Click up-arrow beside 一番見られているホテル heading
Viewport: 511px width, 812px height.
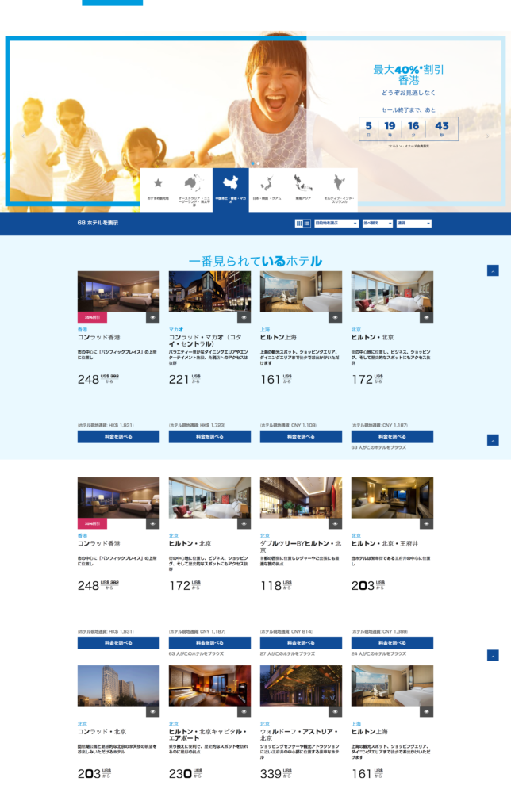click(493, 270)
